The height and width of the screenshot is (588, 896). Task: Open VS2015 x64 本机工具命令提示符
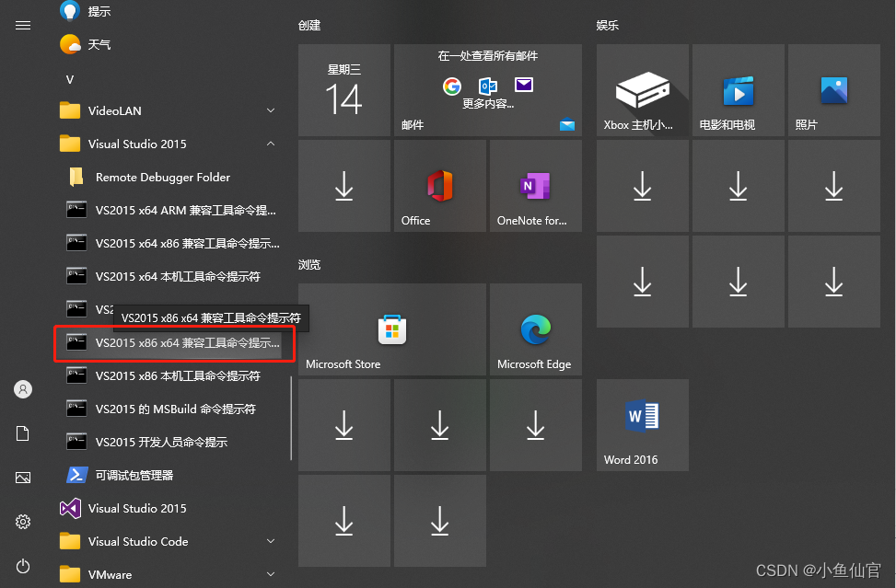(x=171, y=276)
